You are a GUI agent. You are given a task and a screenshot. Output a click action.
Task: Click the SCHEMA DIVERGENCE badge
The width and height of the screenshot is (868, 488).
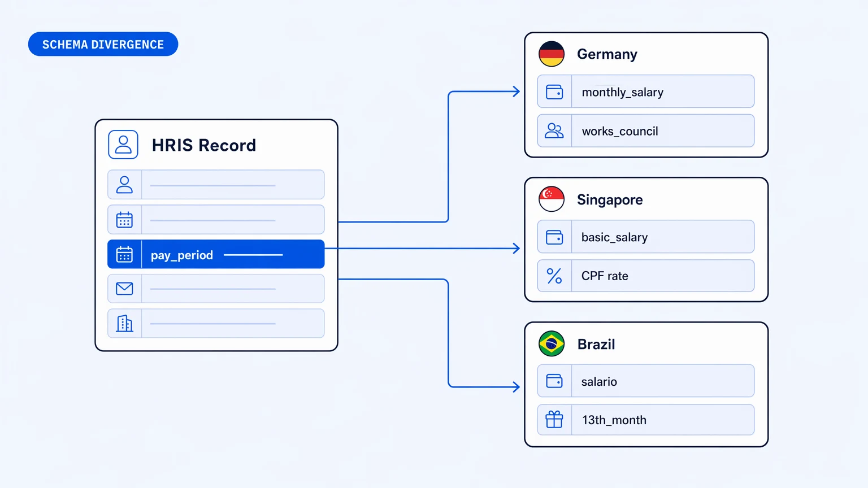(103, 44)
